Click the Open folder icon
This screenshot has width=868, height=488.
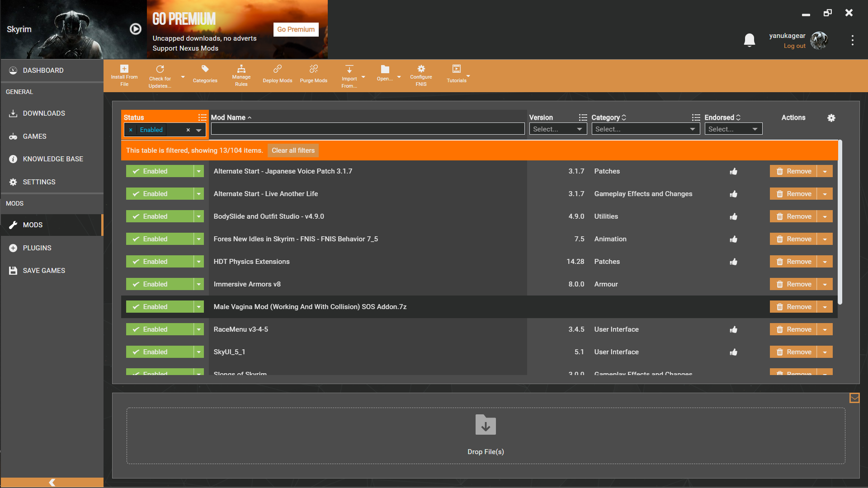(385, 69)
